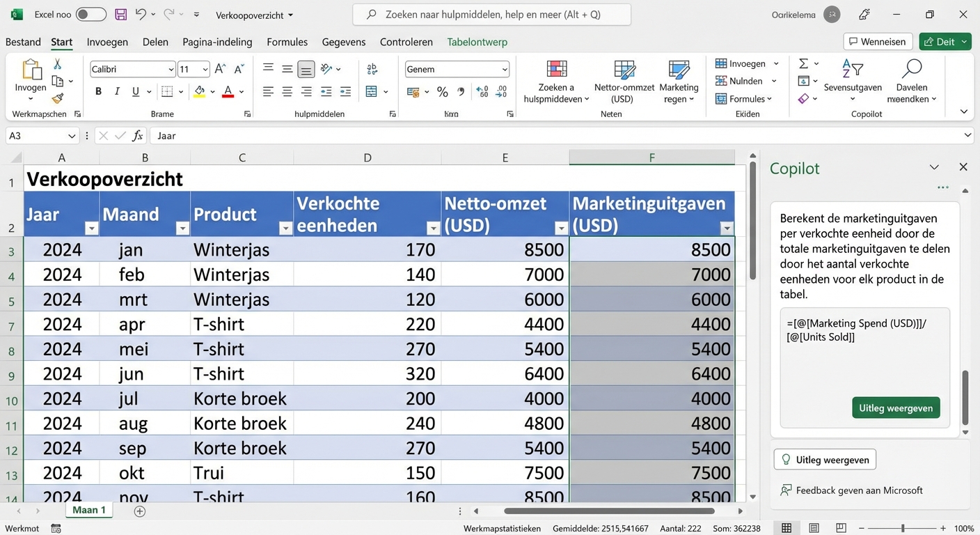Expand the ribbon with the bottom chevron
The height and width of the screenshot is (535, 980).
pos(963,110)
